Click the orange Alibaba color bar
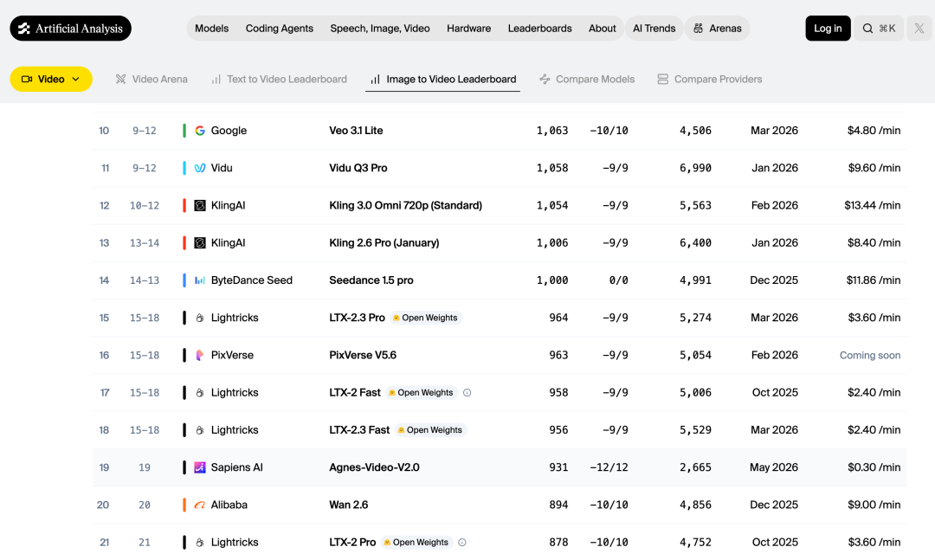The height and width of the screenshot is (560, 935). pyautogui.click(x=184, y=505)
